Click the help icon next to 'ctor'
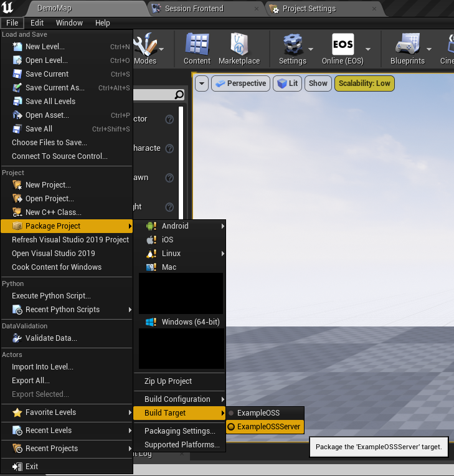454x476 pixels. tap(169, 120)
